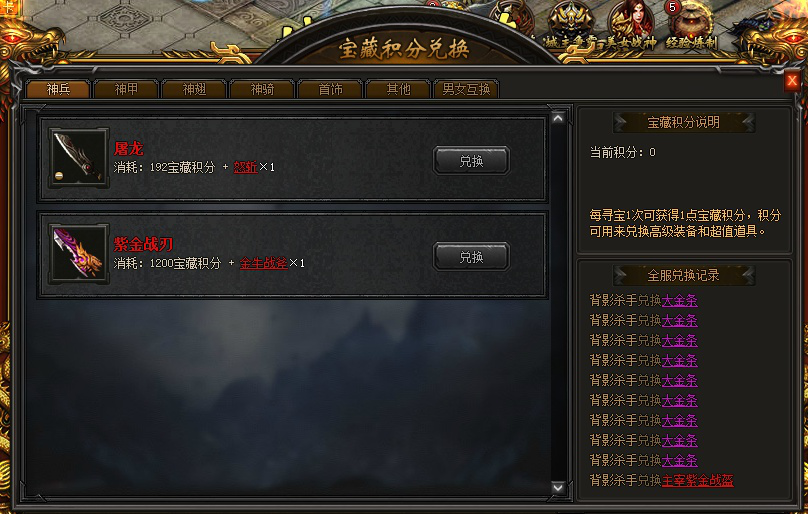Screen dimensions: 808x514
Task: Click scroll-down arrow of item list
Action: [558, 487]
